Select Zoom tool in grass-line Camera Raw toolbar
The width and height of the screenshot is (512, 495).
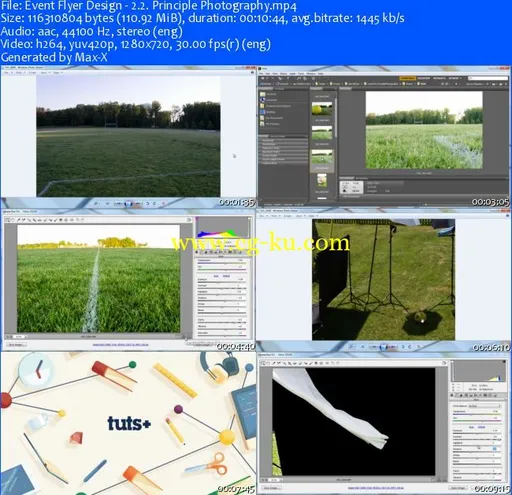click(8, 220)
